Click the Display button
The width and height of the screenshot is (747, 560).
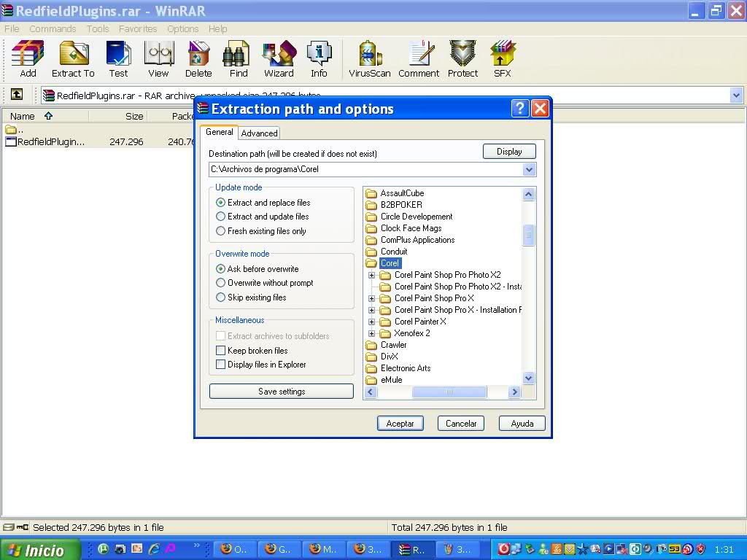click(x=509, y=152)
